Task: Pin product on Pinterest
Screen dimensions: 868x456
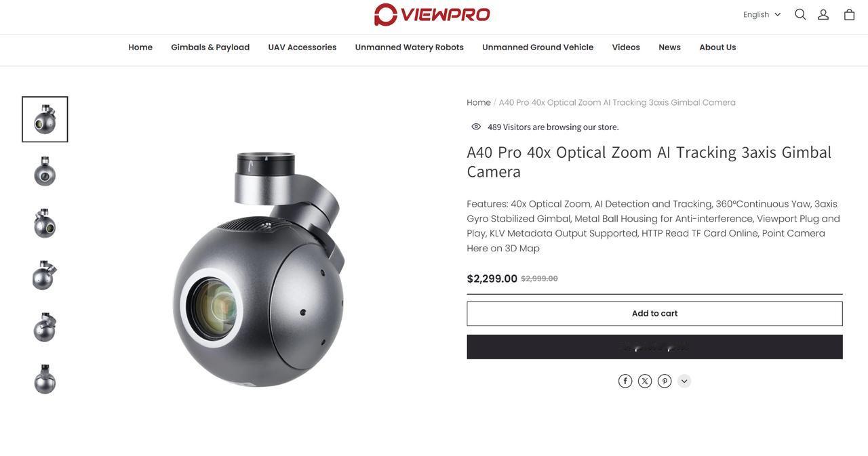Action: click(x=665, y=381)
